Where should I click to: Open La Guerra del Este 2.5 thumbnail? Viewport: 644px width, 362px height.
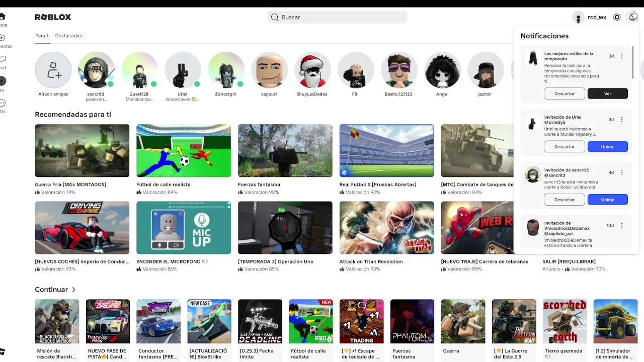tap(514, 322)
